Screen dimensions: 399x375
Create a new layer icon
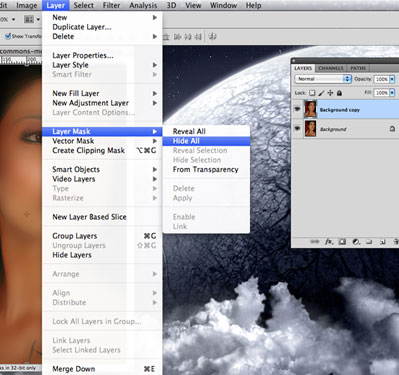click(383, 242)
